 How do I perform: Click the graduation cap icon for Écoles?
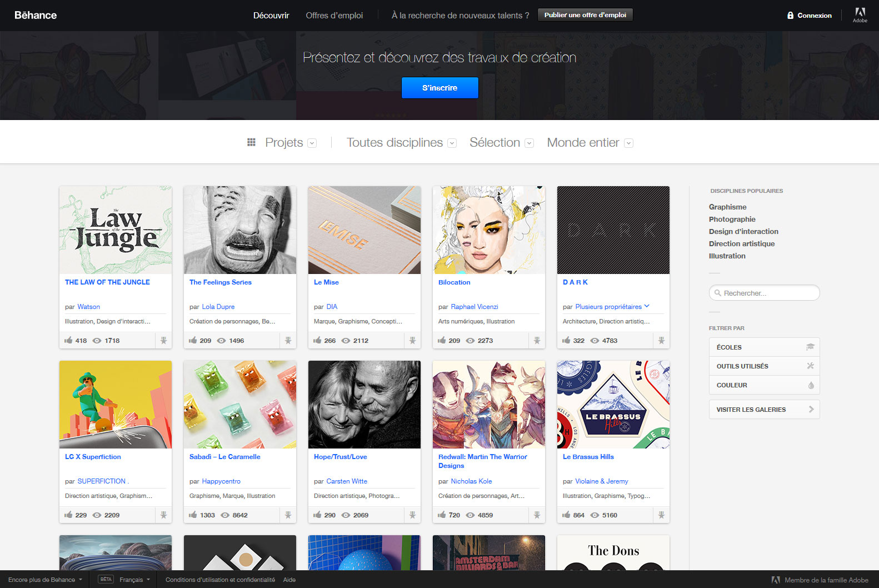pos(810,347)
